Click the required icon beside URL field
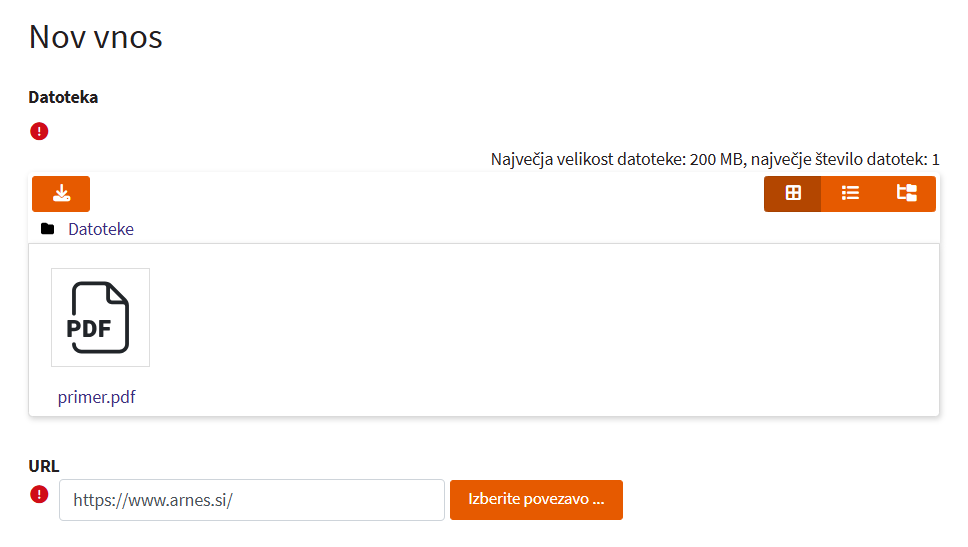 (x=39, y=494)
